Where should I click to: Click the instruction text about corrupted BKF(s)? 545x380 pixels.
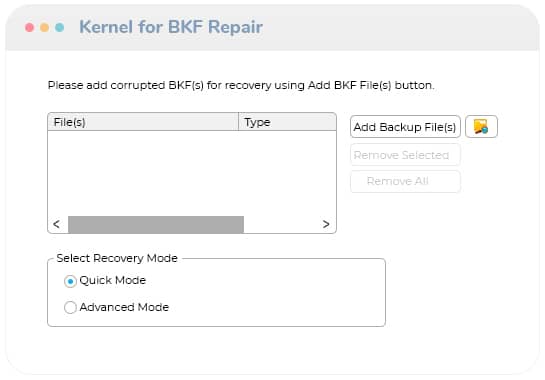[x=241, y=85]
